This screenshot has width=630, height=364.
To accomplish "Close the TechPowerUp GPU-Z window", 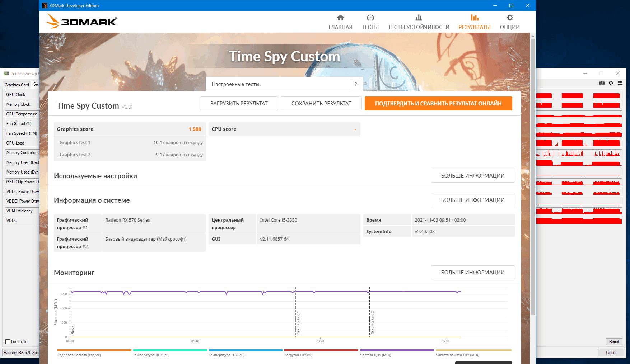I will point(618,73).
